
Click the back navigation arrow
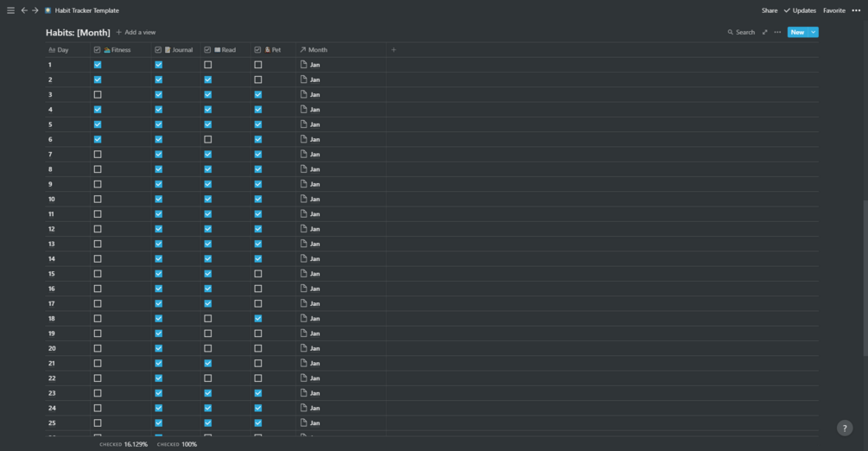(x=24, y=10)
